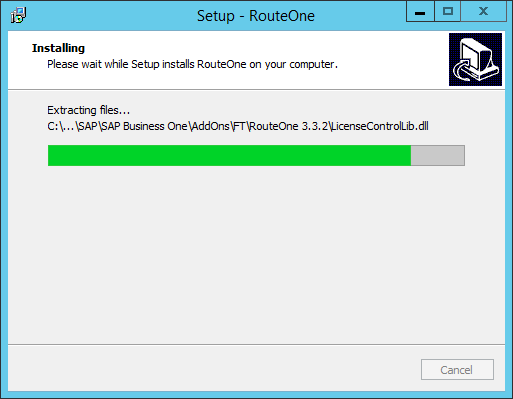Image resolution: width=513 pixels, height=399 pixels.
Task: Click the computer installation wizard image
Action: coord(475,59)
